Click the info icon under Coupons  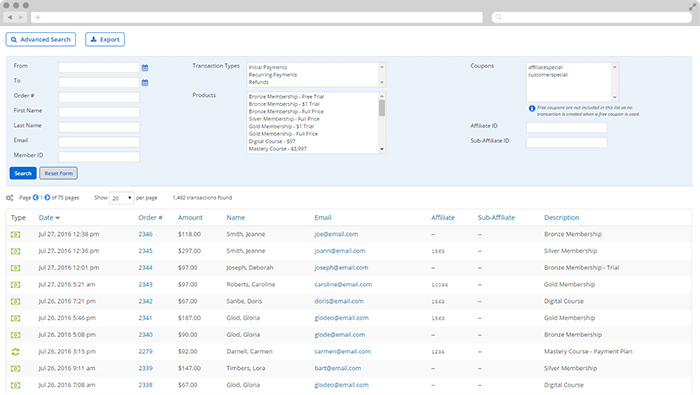(x=532, y=108)
